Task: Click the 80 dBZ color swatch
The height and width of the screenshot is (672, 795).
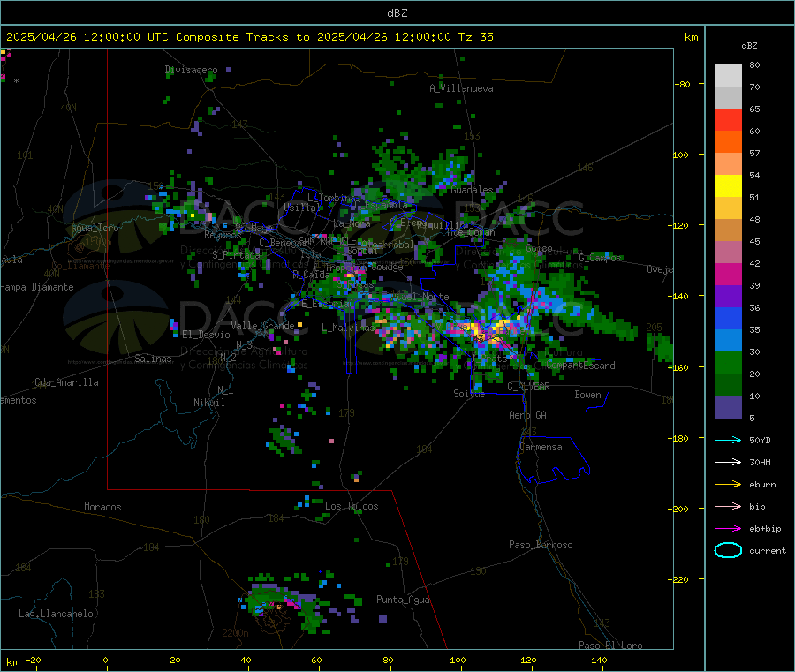Action: pos(728,76)
